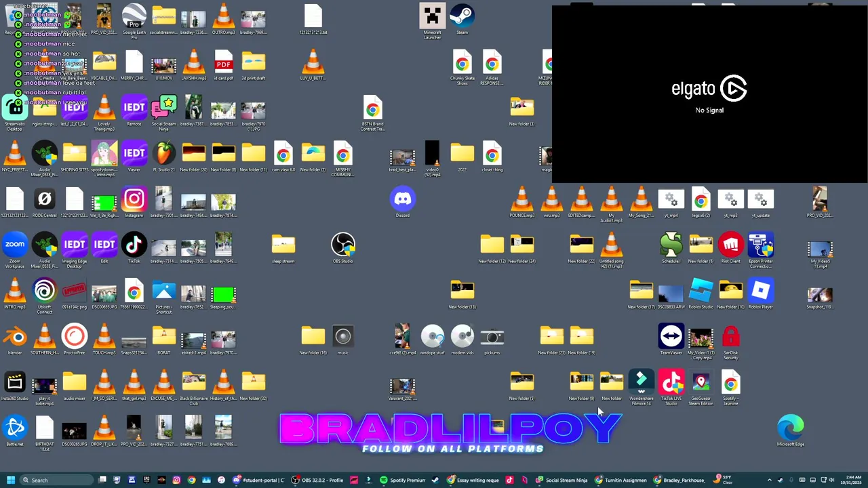
Task: Switch to Bradley_Parkhouse taskbar item
Action: (679, 480)
